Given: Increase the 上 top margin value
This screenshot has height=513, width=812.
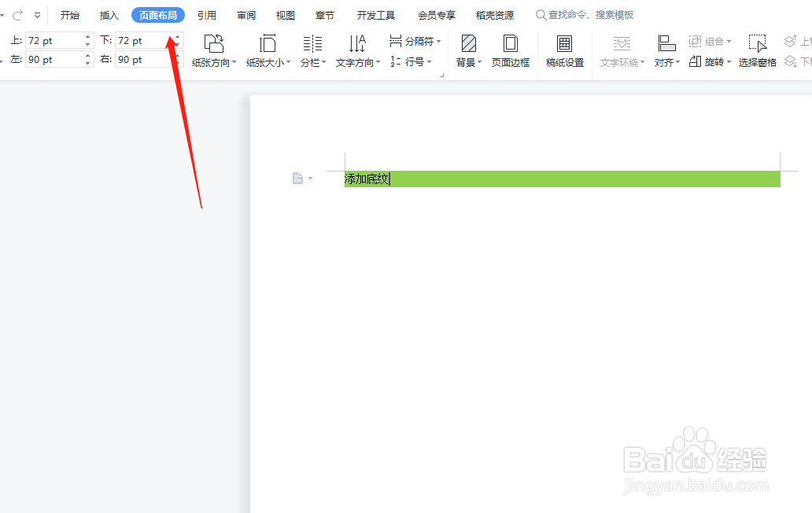Looking at the screenshot, I should (x=87, y=37).
